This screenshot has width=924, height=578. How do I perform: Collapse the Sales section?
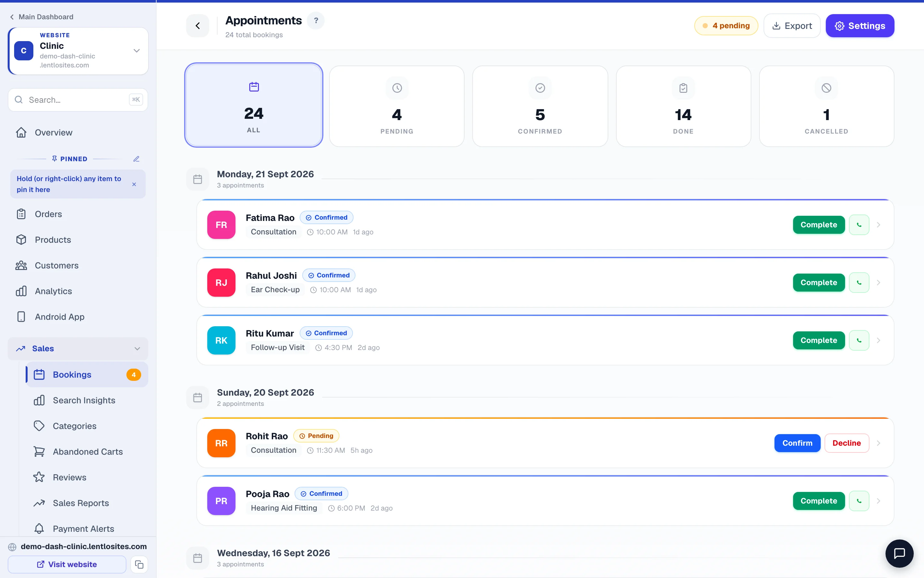[78, 349]
